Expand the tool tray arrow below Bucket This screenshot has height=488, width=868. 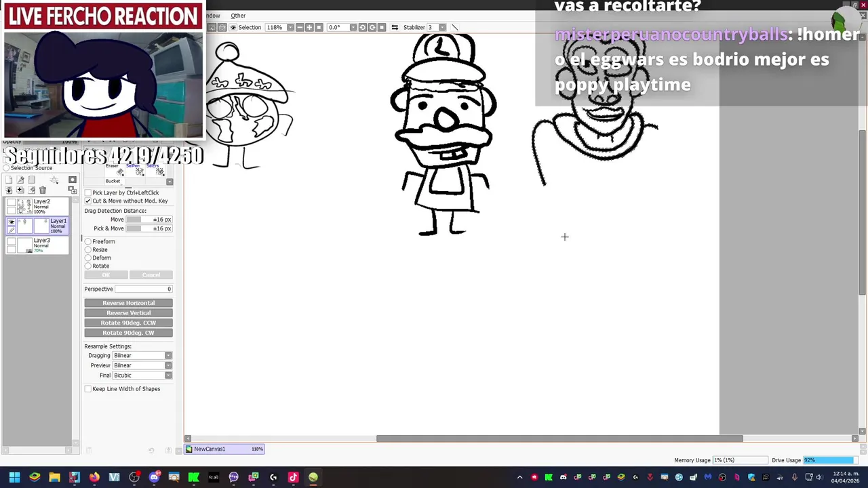point(170,182)
